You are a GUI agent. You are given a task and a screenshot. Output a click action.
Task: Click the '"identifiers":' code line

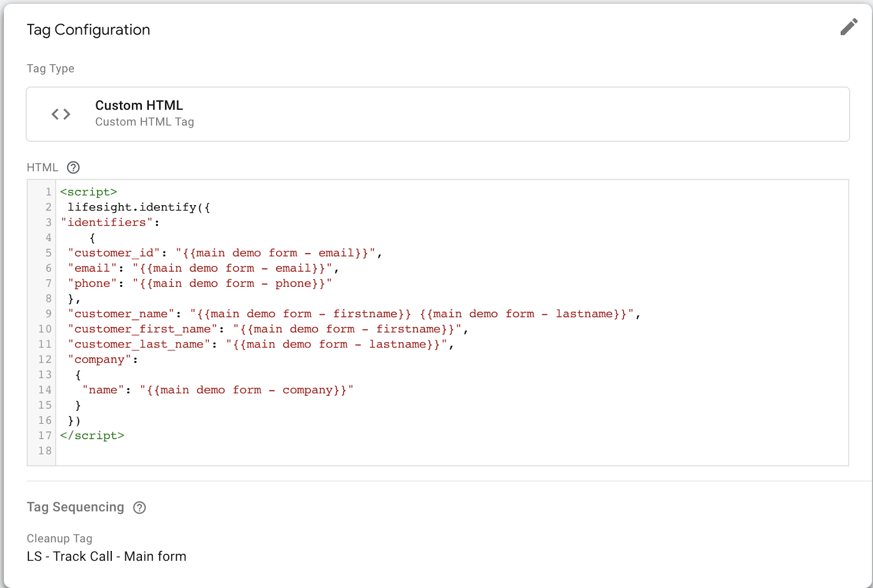110,223
